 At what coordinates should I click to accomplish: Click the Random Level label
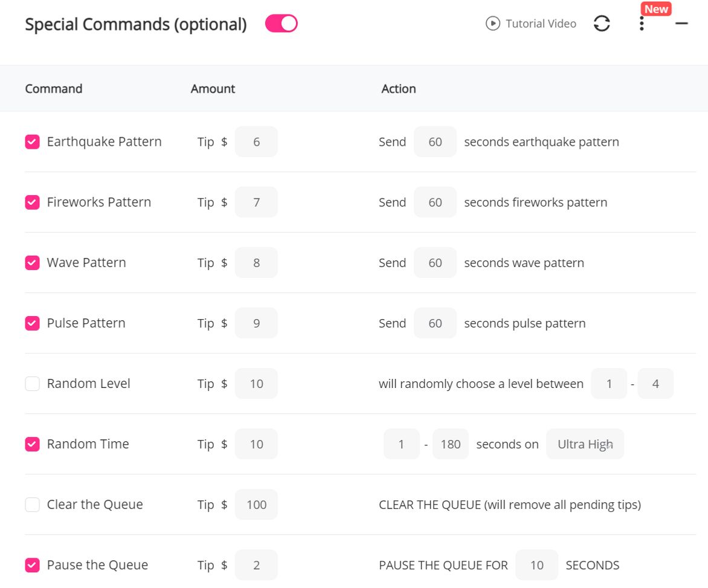click(88, 384)
